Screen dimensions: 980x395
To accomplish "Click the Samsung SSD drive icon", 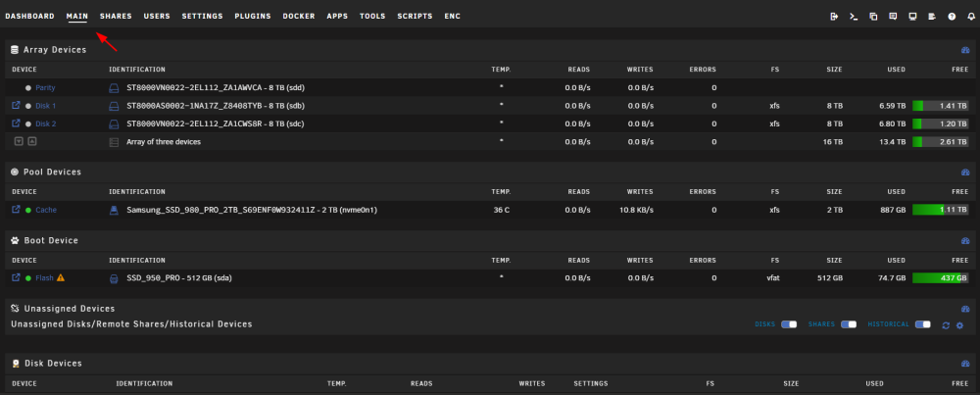I will [x=114, y=210].
